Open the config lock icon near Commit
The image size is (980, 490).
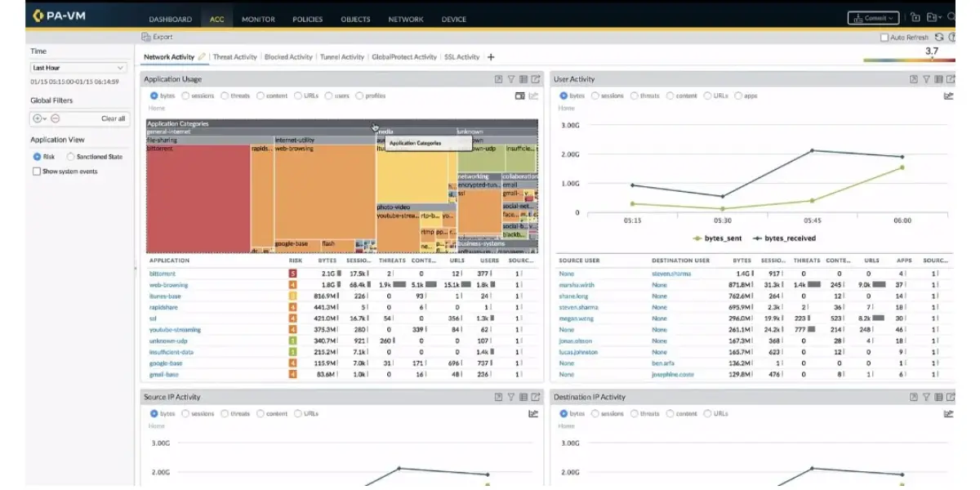coord(915,17)
